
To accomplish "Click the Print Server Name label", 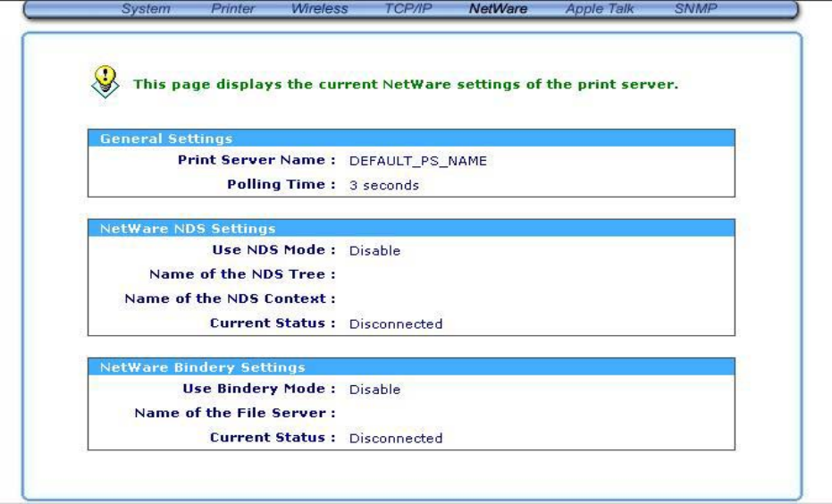I will [256, 160].
